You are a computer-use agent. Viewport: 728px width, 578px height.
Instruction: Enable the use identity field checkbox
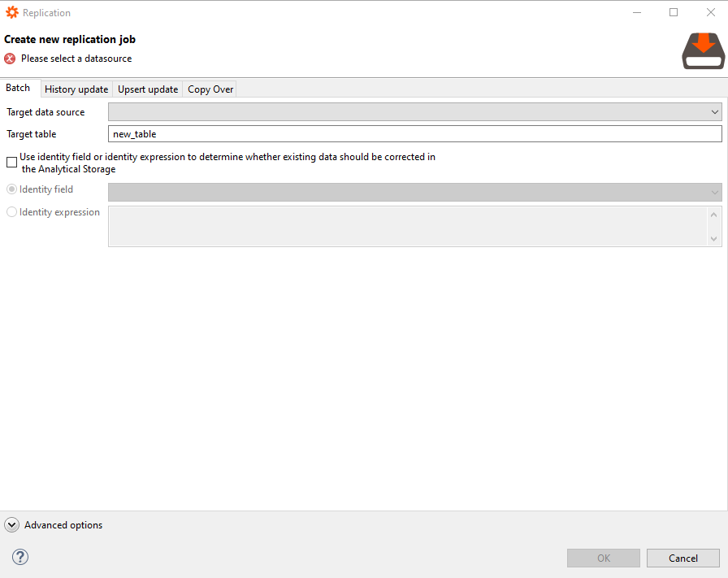11,163
